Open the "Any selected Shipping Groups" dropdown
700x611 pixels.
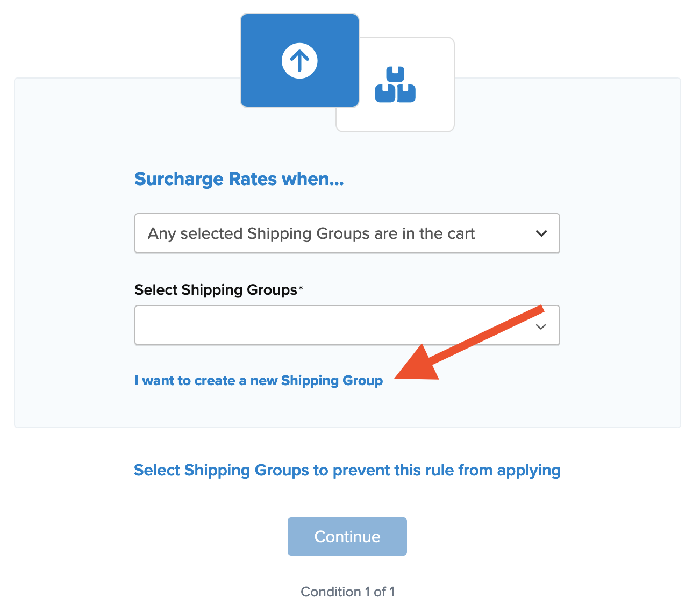[x=347, y=233]
